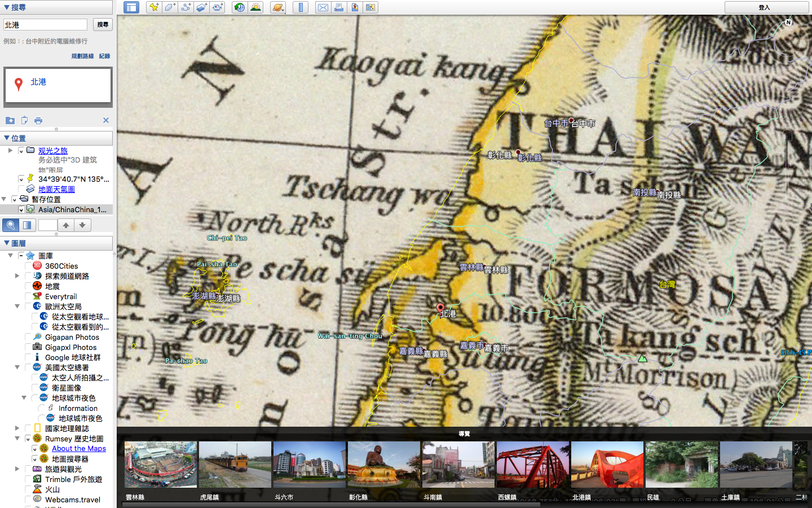The image size is (812, 508).
Task: View in Google Maps toolbar icon
Action: 370,7
